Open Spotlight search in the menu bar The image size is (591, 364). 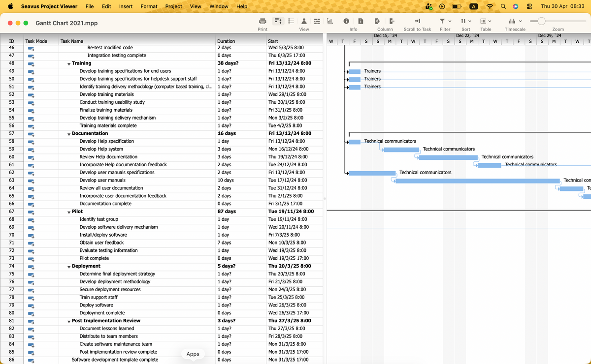pos(503,6)
